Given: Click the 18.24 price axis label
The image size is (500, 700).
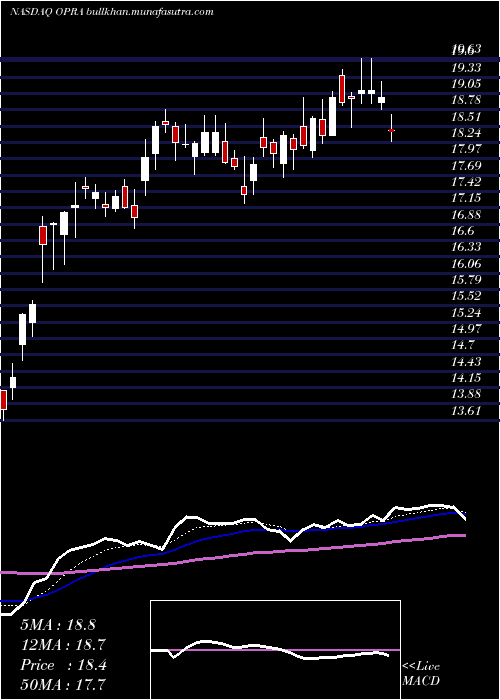Looking at the screenshot, I should pos(466,133).
